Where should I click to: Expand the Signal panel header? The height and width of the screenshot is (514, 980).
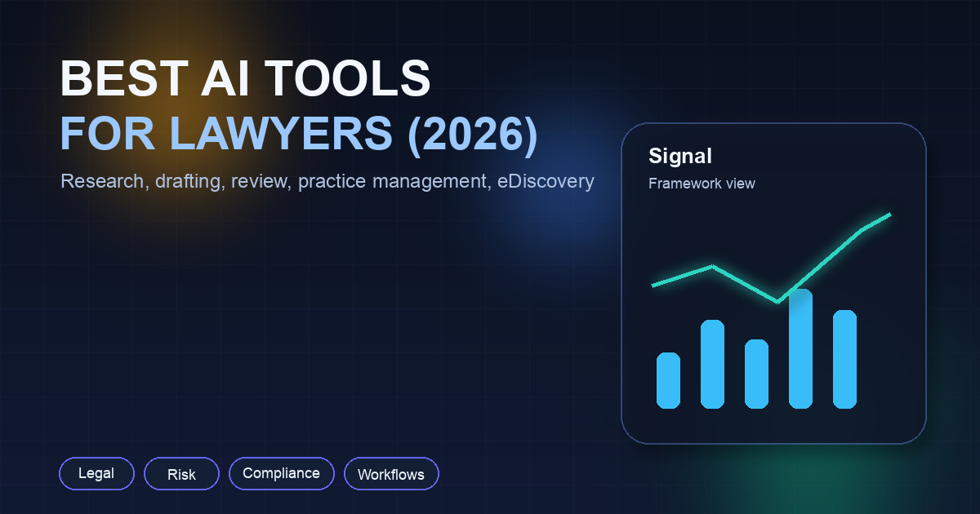tap(681, 156)
